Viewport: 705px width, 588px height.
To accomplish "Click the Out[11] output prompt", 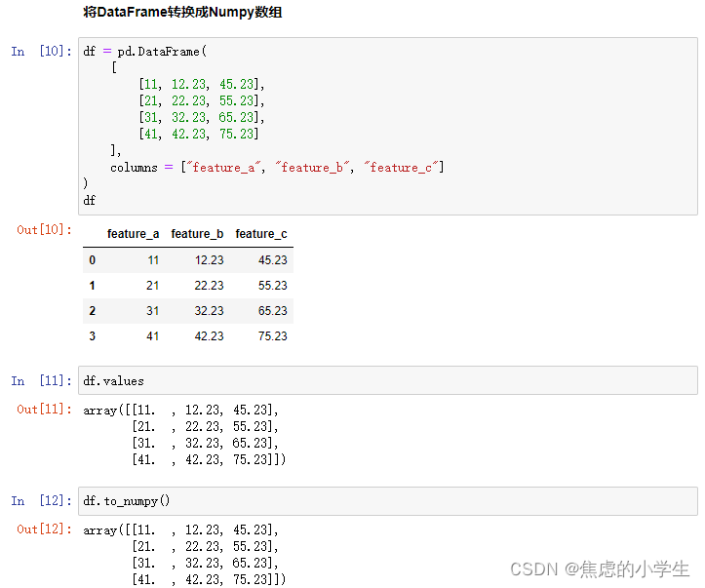I will point(44,410).
